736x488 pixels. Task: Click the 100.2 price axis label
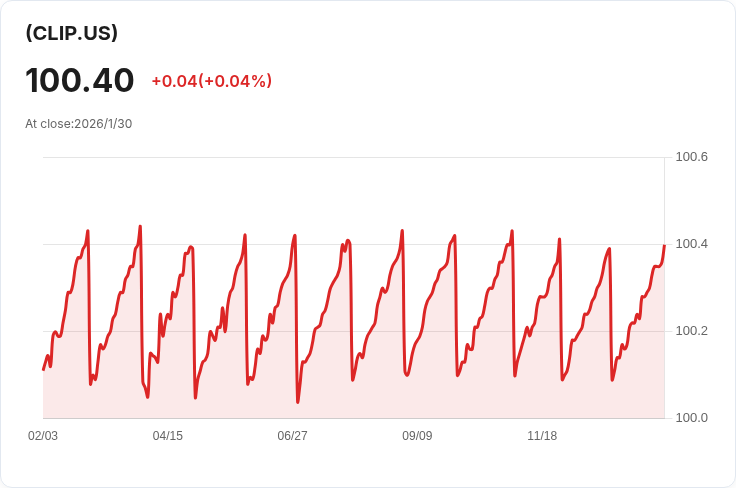(691, 331)
